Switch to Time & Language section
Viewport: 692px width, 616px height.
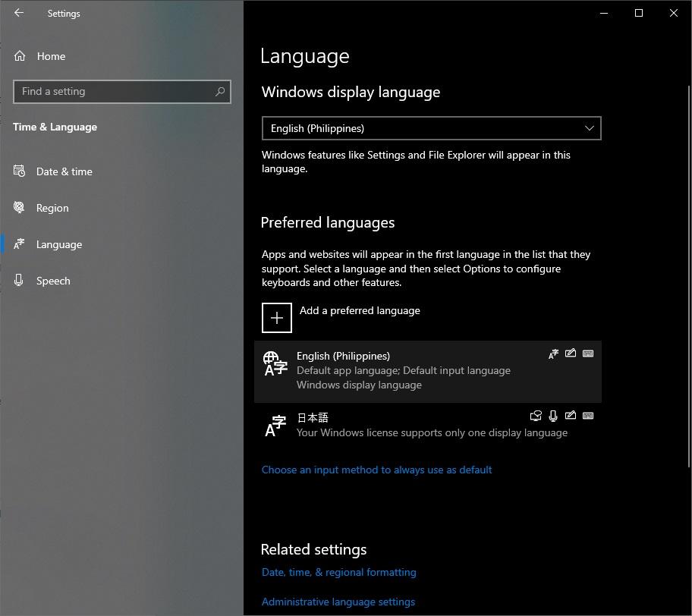coord(55,127)
